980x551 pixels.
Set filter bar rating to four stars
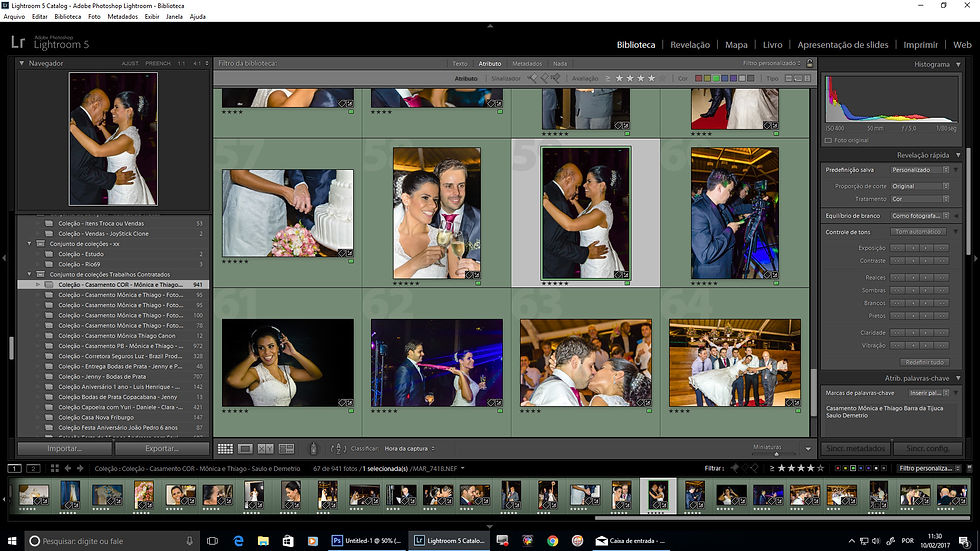pos(651,79)
